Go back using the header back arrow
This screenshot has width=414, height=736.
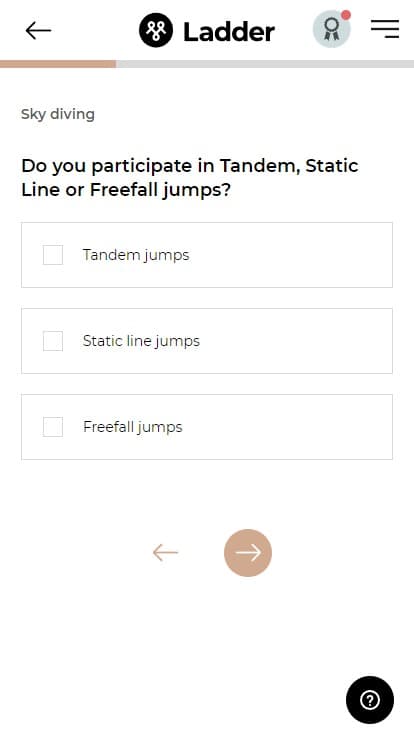[38, 31]
